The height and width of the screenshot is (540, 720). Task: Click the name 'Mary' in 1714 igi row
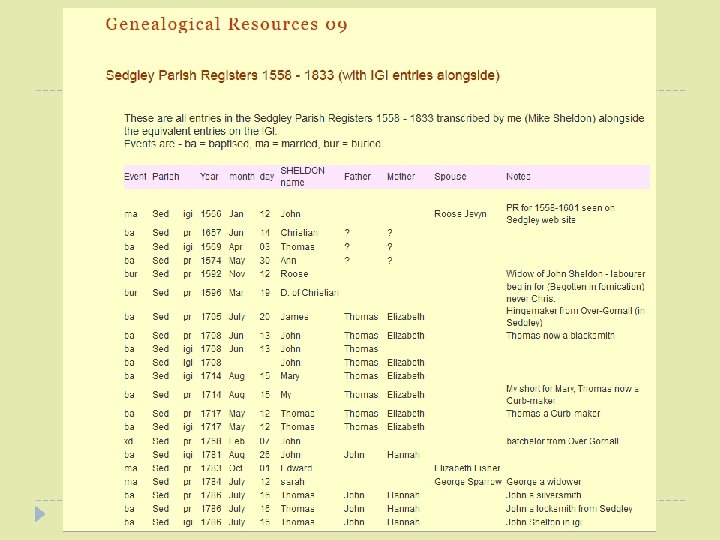pos(290,376)
